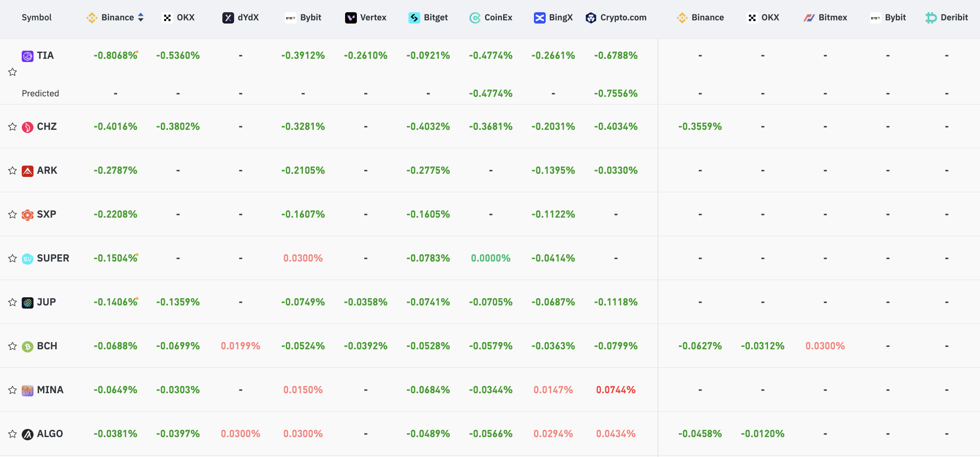Click the SXP coin icon
This screenshot has width=980, height=457.
coord(28,215)
